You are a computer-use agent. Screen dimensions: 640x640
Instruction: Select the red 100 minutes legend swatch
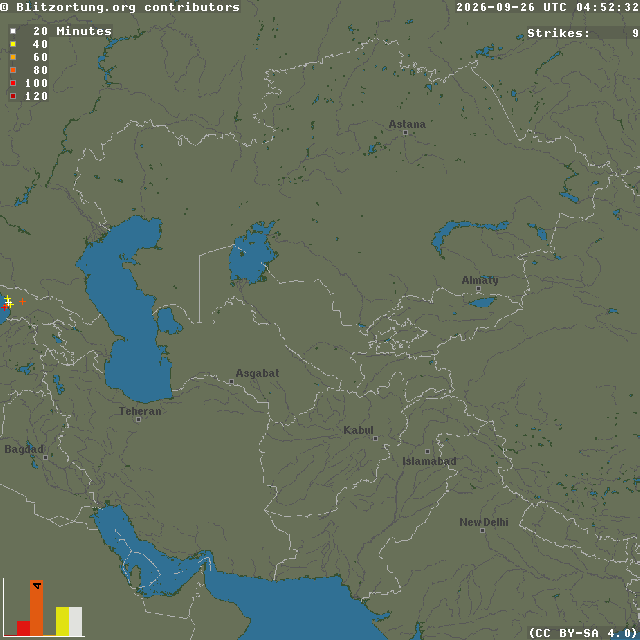coord(13,83)
